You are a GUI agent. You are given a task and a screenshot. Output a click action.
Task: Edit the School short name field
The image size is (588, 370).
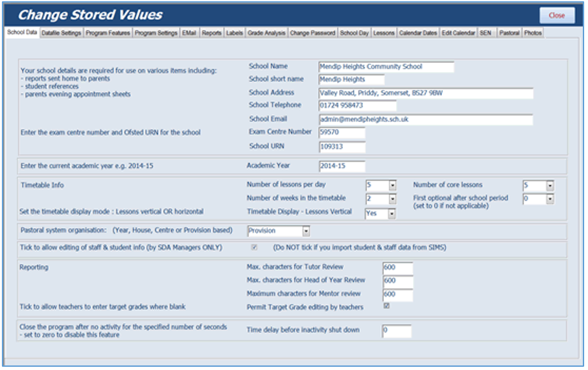pyautogui.click(x=351, y=80)
